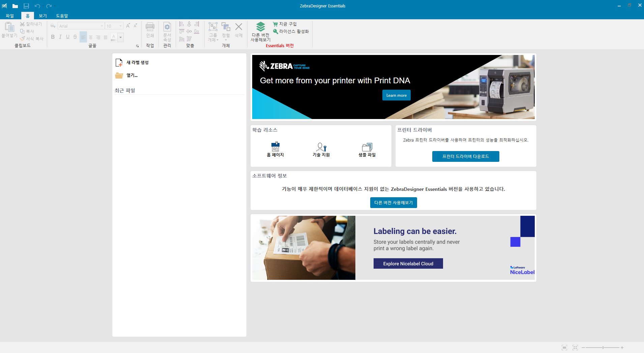Toggle Underline formatting

coord(68,37)
